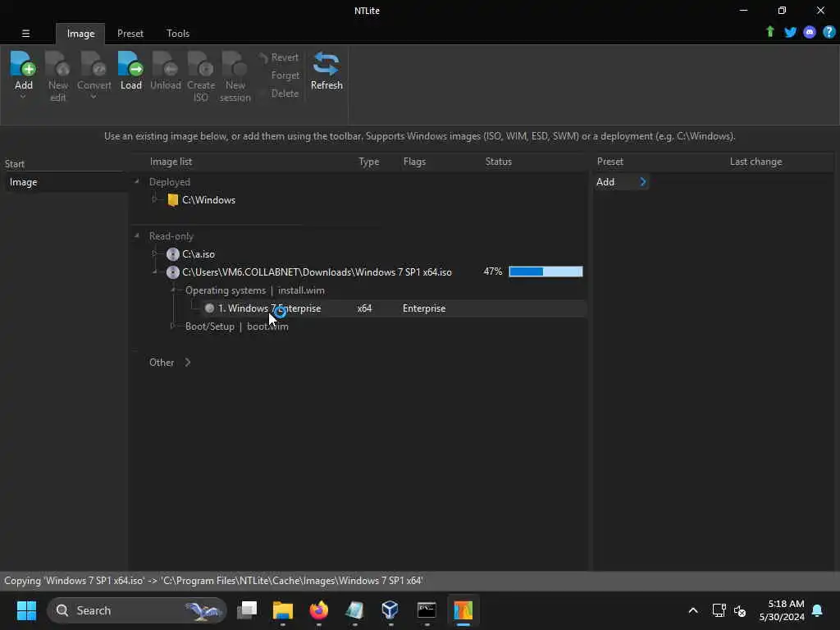Open the terminal icon in the taskbar

427,610
